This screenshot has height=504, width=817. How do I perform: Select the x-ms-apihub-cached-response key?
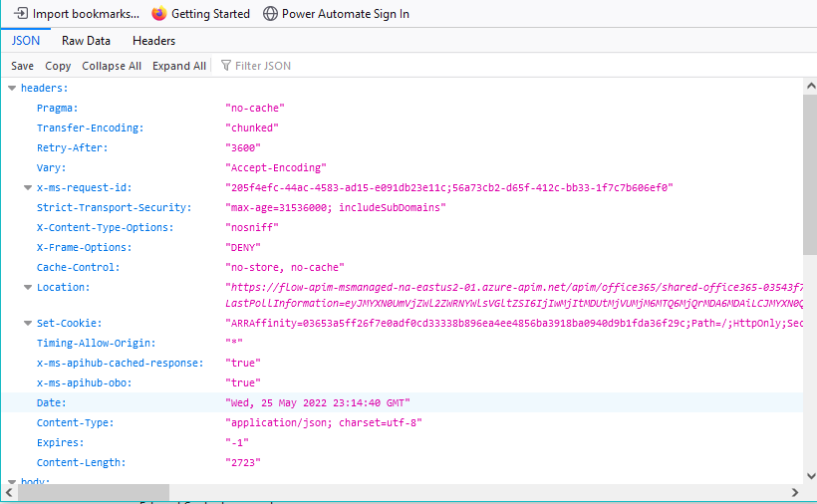[x=121, y=363]
